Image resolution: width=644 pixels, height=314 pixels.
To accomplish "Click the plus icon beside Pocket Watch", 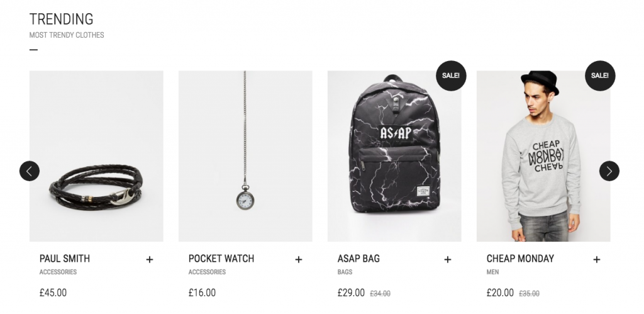I will [x=299, y=259].
